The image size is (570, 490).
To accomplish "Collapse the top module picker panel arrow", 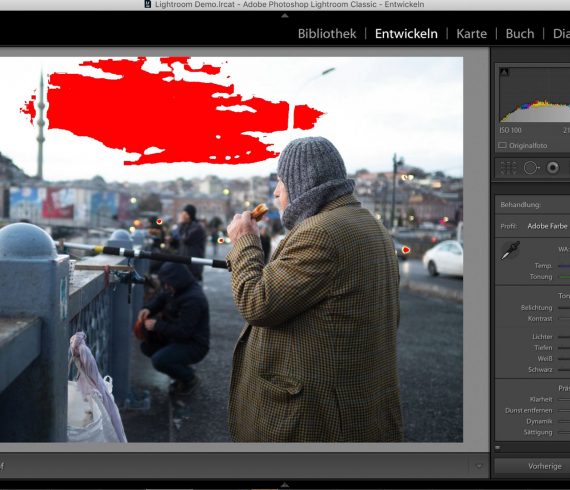I will (285, 16).
